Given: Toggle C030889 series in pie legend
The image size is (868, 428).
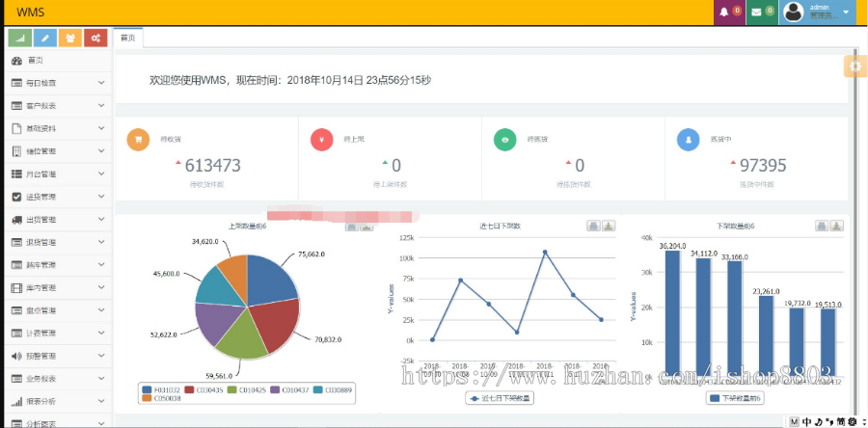Looking at the screenshot, I should click(x=332, y=389).
